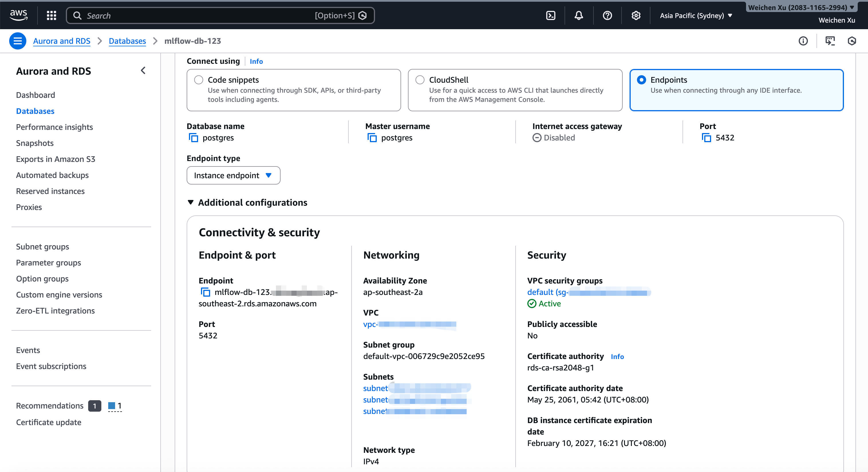Toggle the hamburger navigation menu button
The height and width of the screenshot is (472, 868).
tap(17, 41)
